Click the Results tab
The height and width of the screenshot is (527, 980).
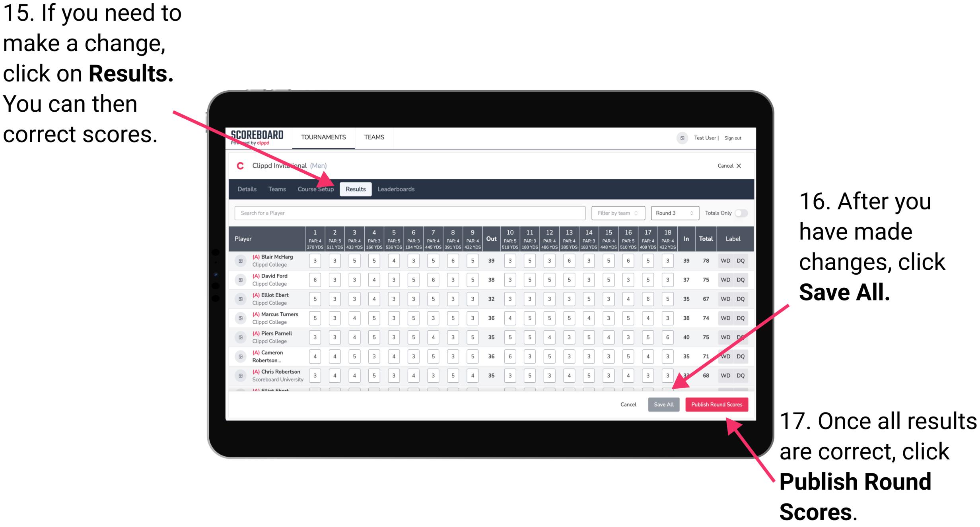[x=356, y=188]
